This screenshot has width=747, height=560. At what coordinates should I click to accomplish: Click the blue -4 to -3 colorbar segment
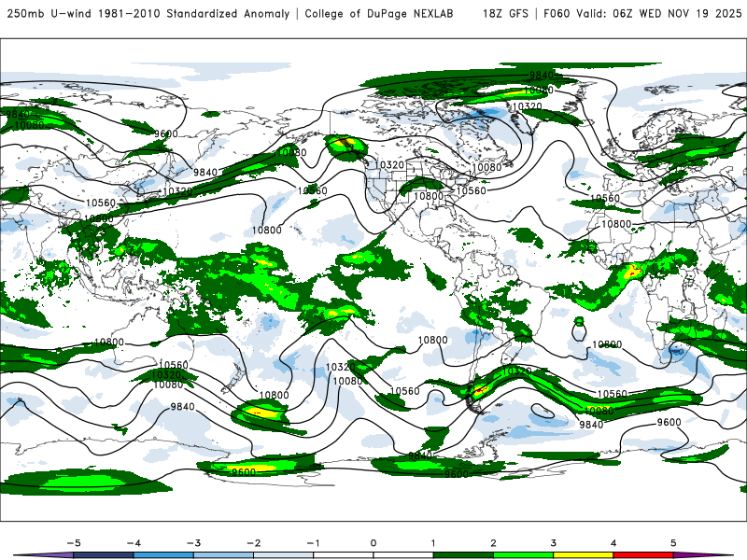click(163, 555)
